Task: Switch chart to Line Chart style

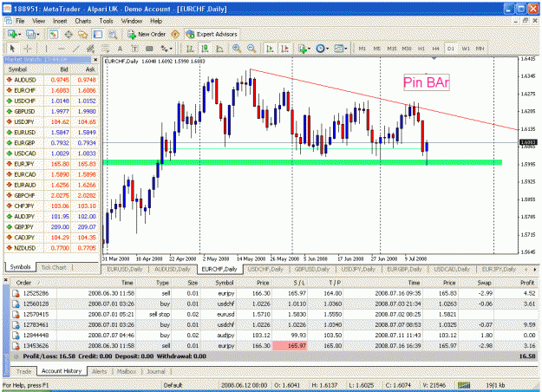Action: point(219,49)
